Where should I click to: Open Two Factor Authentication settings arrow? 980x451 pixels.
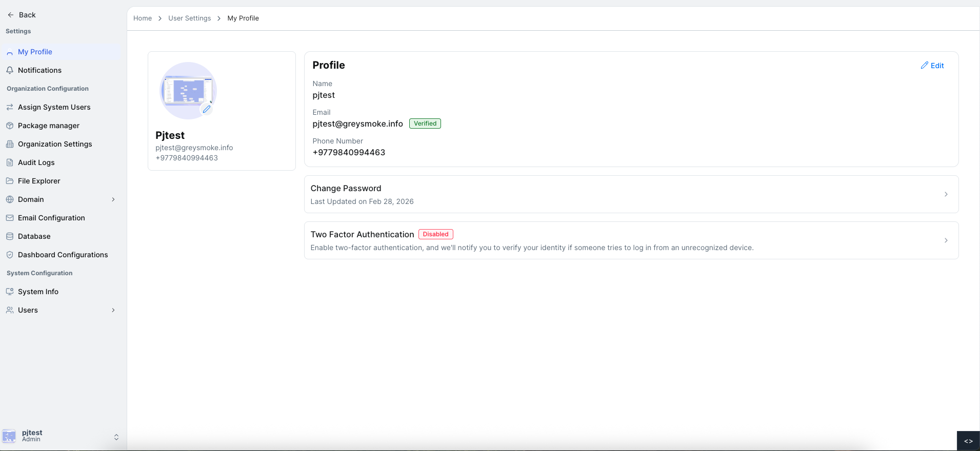pyautogui.click(x=946, y=240)
